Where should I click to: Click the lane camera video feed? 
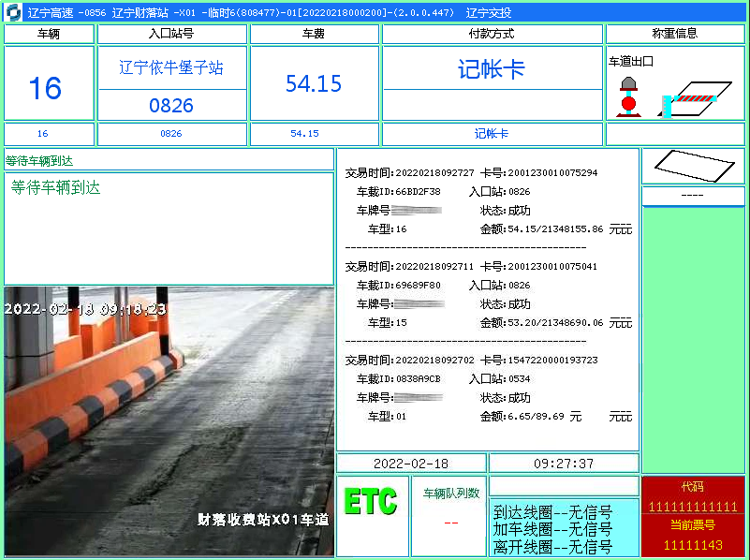click(169, 421)
